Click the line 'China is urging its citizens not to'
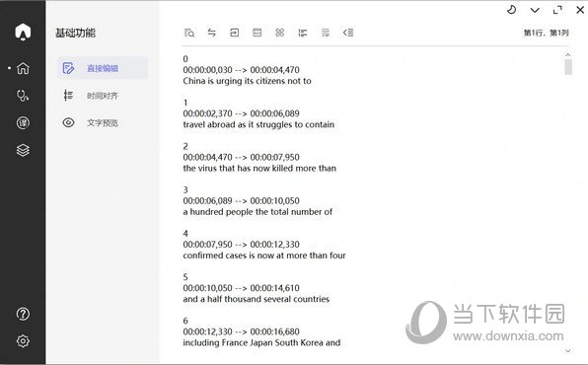 pos(247,81)
